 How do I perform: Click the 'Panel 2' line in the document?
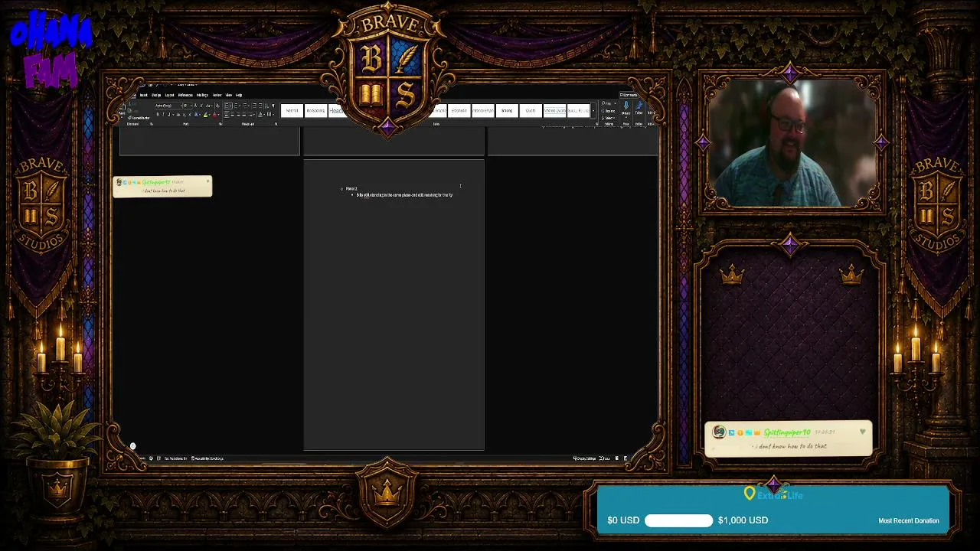coord(351,188)
